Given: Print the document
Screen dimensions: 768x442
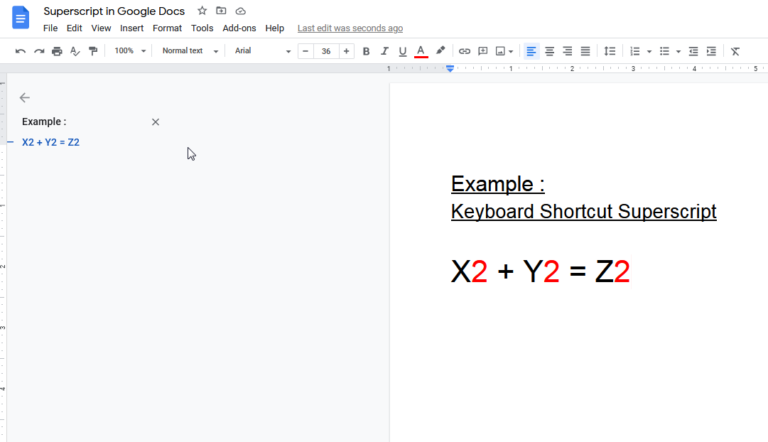Looking at the screenshot, I should click(57, 51).
